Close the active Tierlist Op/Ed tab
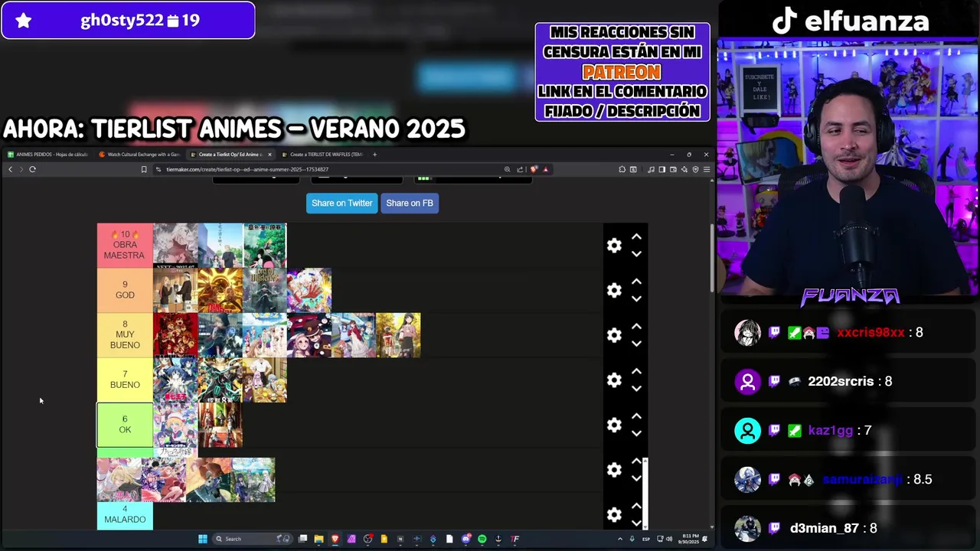Screen dimensions: 980x551 [x=269, y=155]
